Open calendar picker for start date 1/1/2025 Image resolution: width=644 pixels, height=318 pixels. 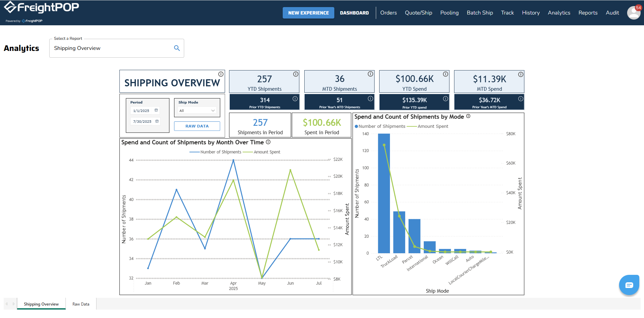point(156,110)
